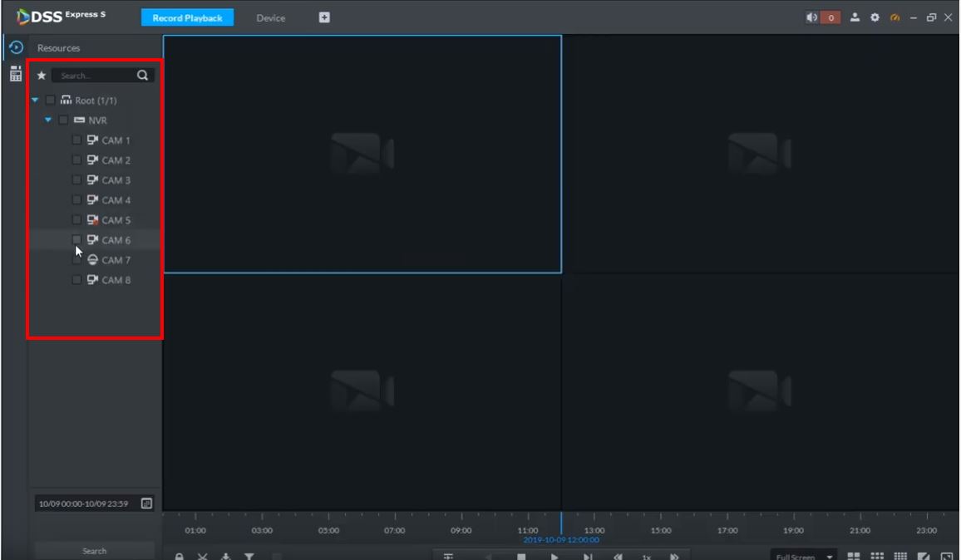Check the checkbox next to CAM 1
961x560 pixels.
(76, 140)
